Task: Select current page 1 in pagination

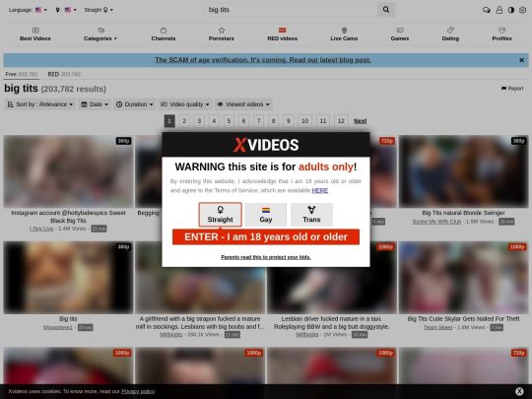Action: [169, 121]
